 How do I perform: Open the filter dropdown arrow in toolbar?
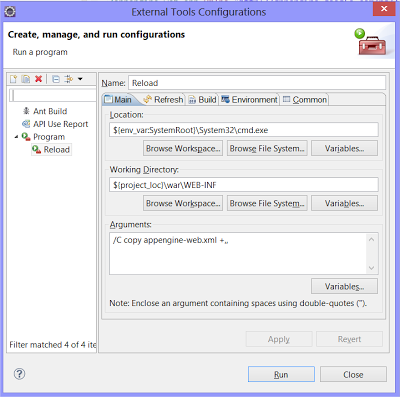click(80, 79)
